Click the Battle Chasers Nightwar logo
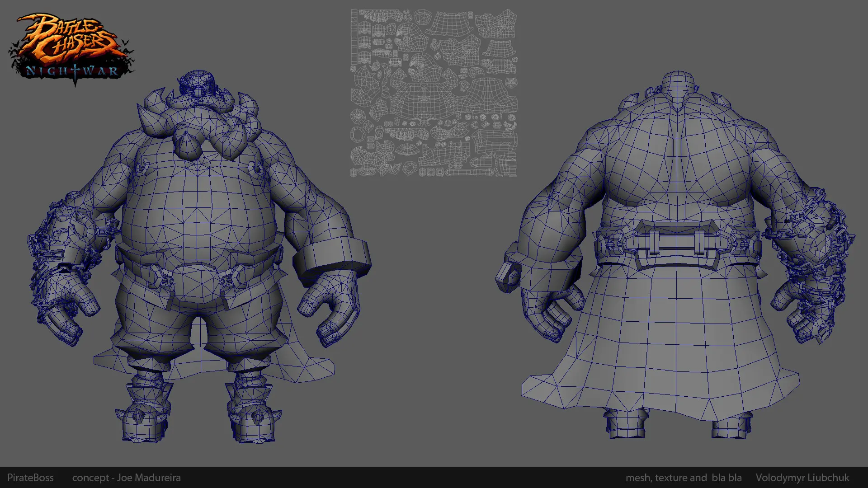The height and width of the screenshot is (488, 868). point(71,49)
